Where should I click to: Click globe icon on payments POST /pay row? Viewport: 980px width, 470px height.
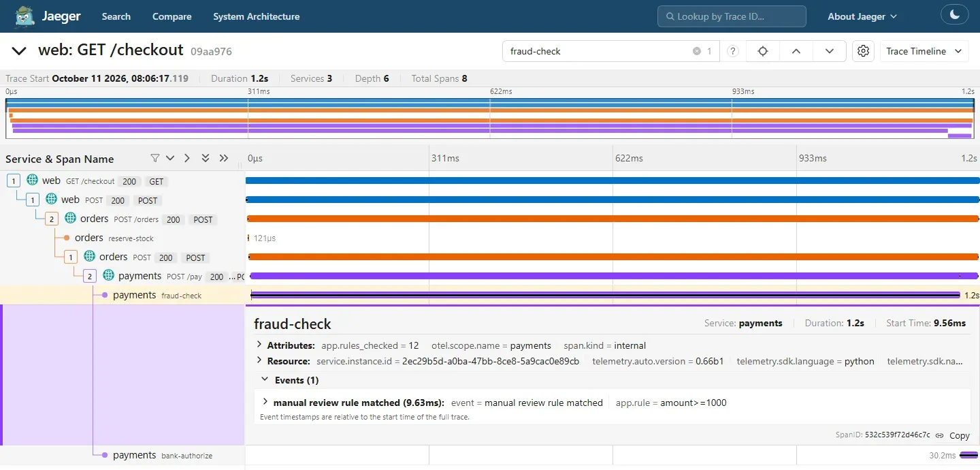(108, 276)
